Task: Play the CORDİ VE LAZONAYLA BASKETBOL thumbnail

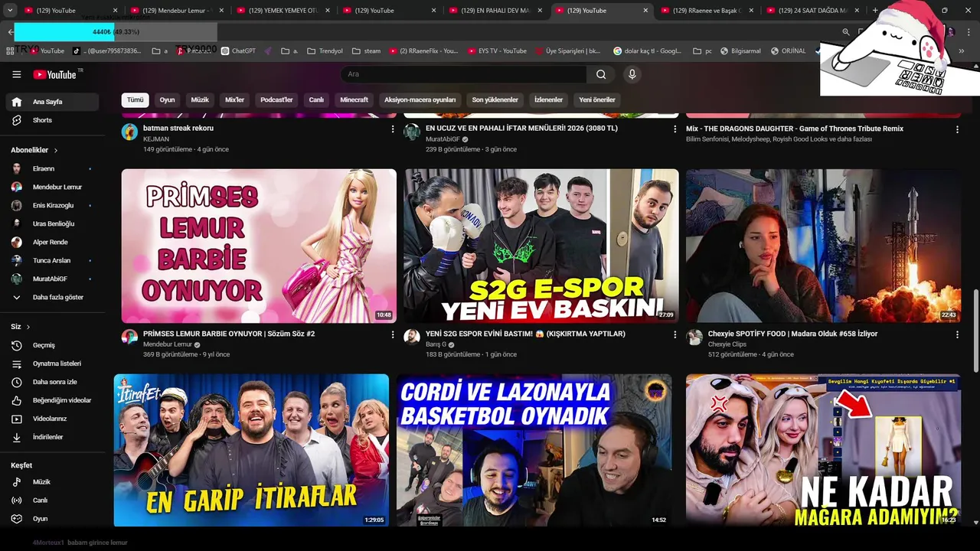Action: click(x=534, y=450)
